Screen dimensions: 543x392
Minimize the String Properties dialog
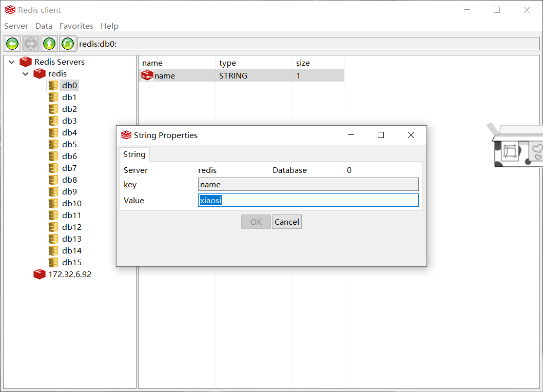tap(351, 135)
